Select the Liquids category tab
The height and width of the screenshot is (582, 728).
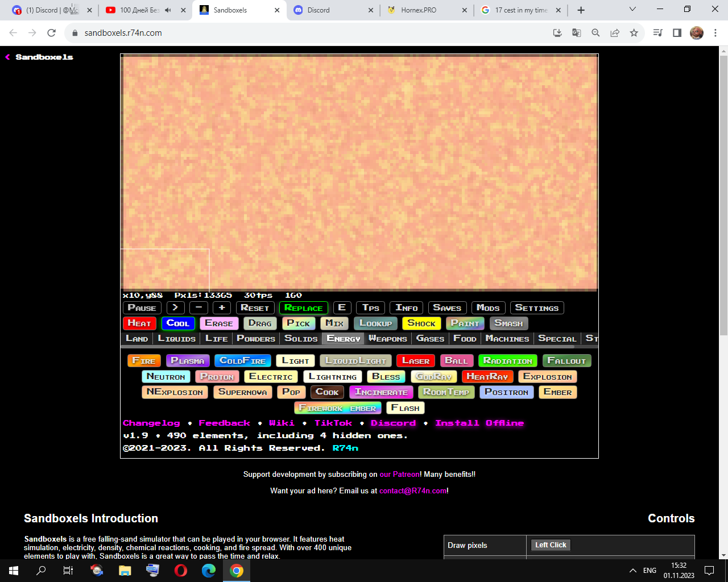tap(176, 339)
